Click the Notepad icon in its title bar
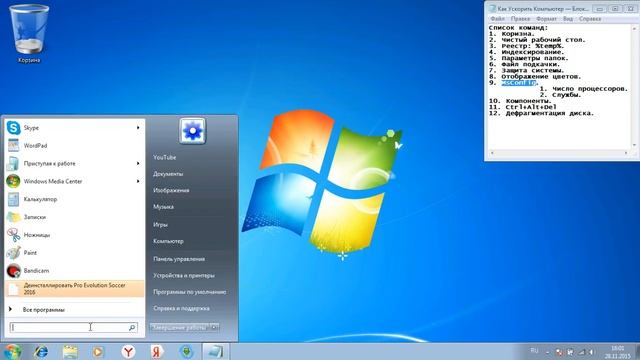Screen dimensions: 640x360 (x=492, y=9)
